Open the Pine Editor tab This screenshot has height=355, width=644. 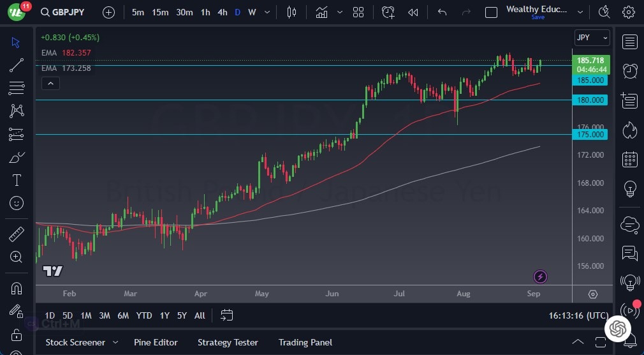pyautogui.click(x=156, y=342)
